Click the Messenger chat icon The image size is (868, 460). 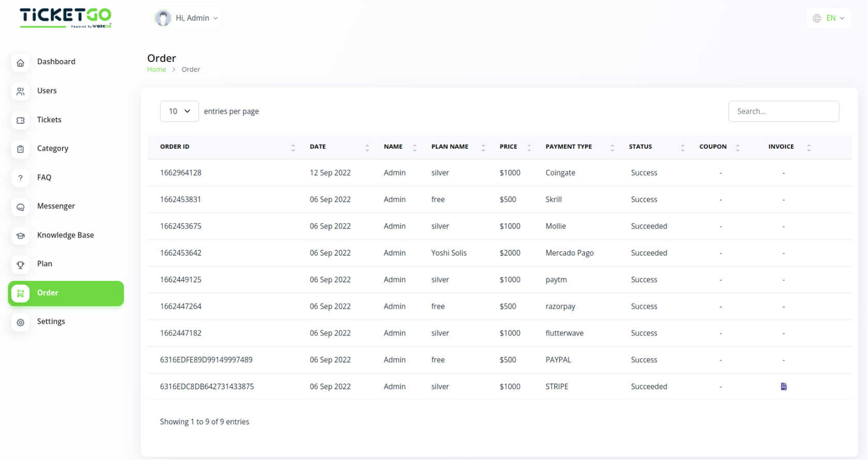point(21,207)
